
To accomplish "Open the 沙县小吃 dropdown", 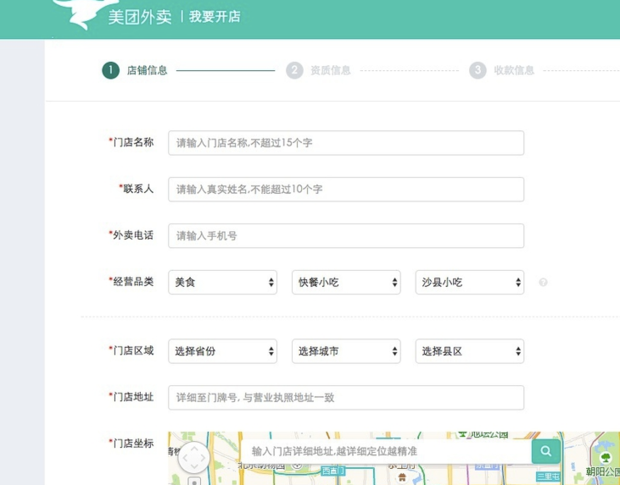I will (x=470, y=282).
